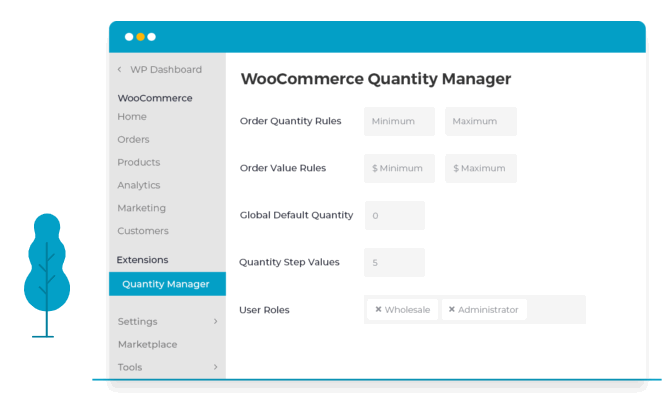Remove the Administrator user role tag
This screenshot has height=399, width=672.
pos(451,309)
